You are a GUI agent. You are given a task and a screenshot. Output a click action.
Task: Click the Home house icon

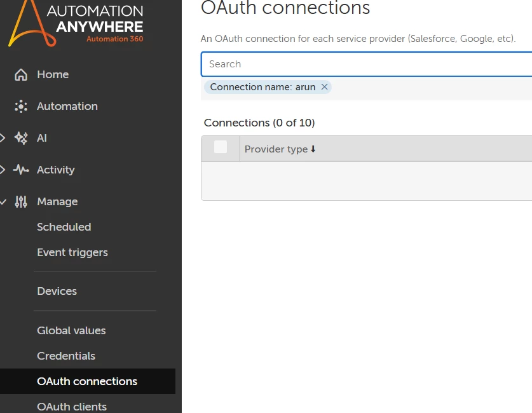[x=21, y=74]
